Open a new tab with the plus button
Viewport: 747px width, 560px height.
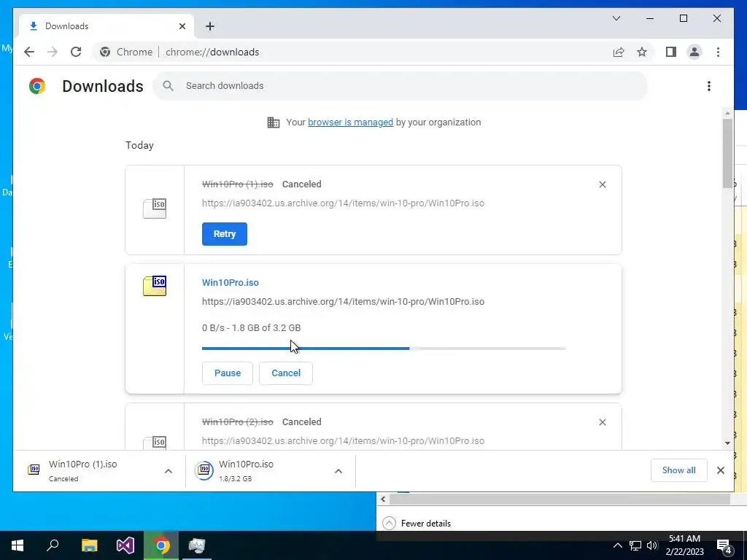tap(210, 26)
